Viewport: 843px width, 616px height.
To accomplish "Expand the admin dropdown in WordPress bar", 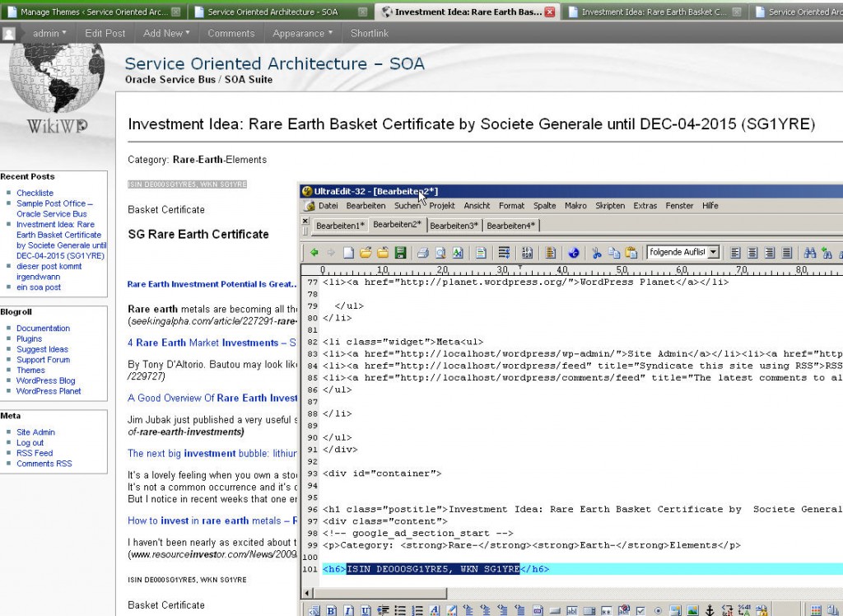I will [49, 34].
